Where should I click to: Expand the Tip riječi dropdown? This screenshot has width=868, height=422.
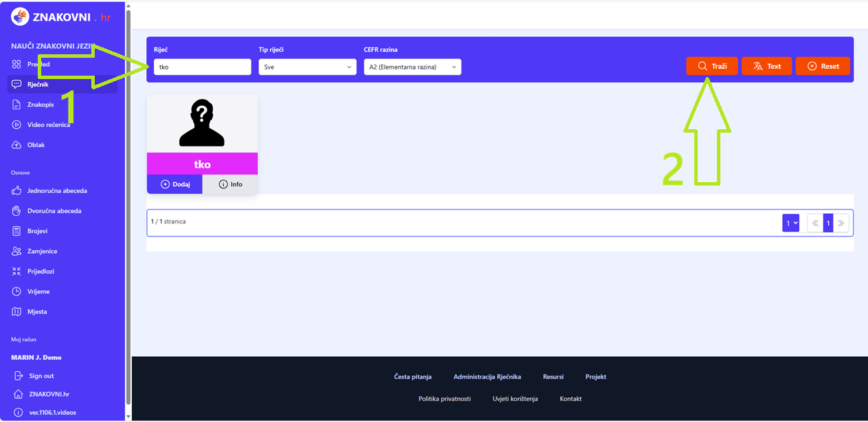pos(307,67)
